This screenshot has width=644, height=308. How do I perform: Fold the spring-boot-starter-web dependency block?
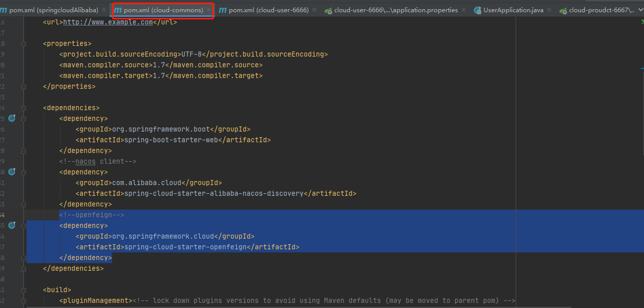(x=24, y=119)
